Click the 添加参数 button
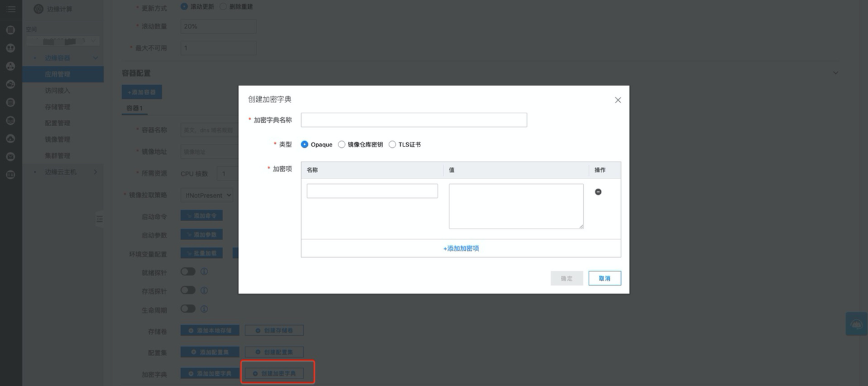The image size is (868, 386). (201, 235)
